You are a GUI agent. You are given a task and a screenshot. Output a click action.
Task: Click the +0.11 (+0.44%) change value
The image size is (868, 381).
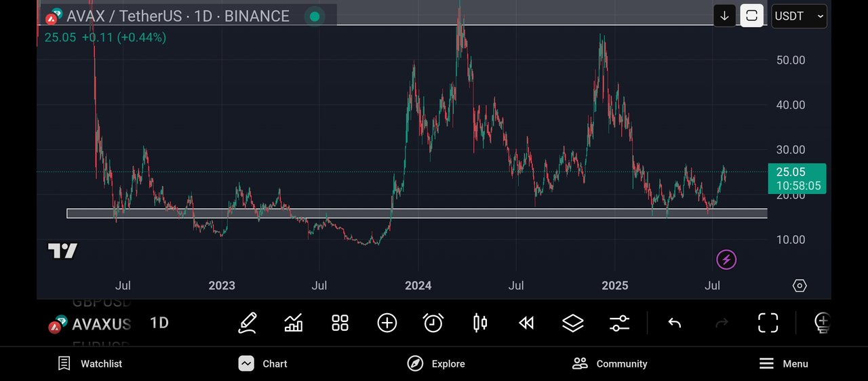click(x=123, y=37)
